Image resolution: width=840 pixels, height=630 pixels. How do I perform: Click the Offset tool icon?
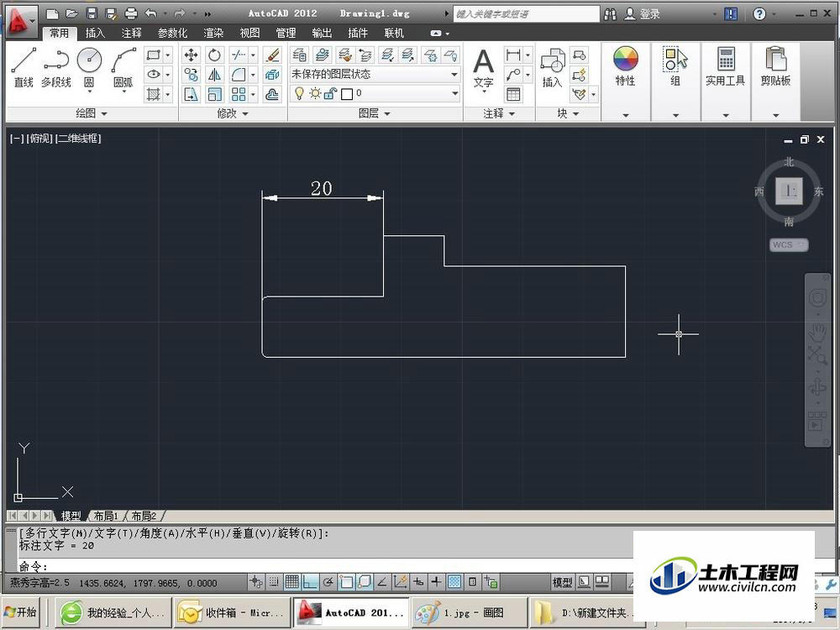272,94
